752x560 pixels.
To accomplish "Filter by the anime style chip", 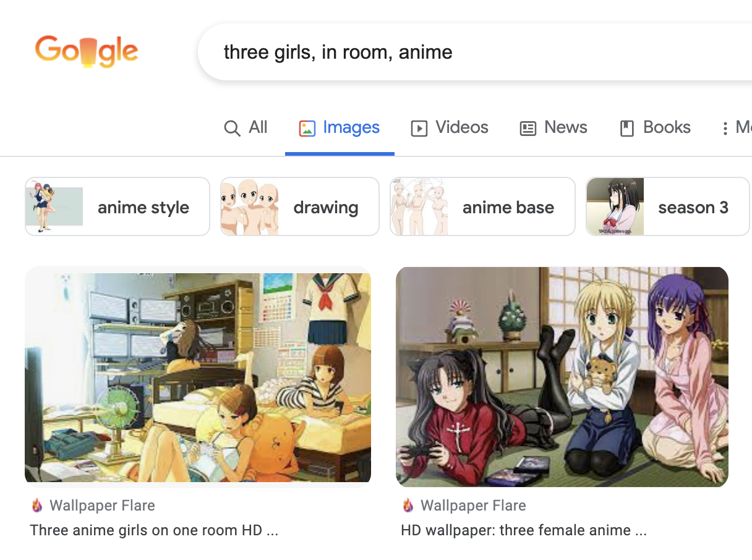I will coord(117,207).
